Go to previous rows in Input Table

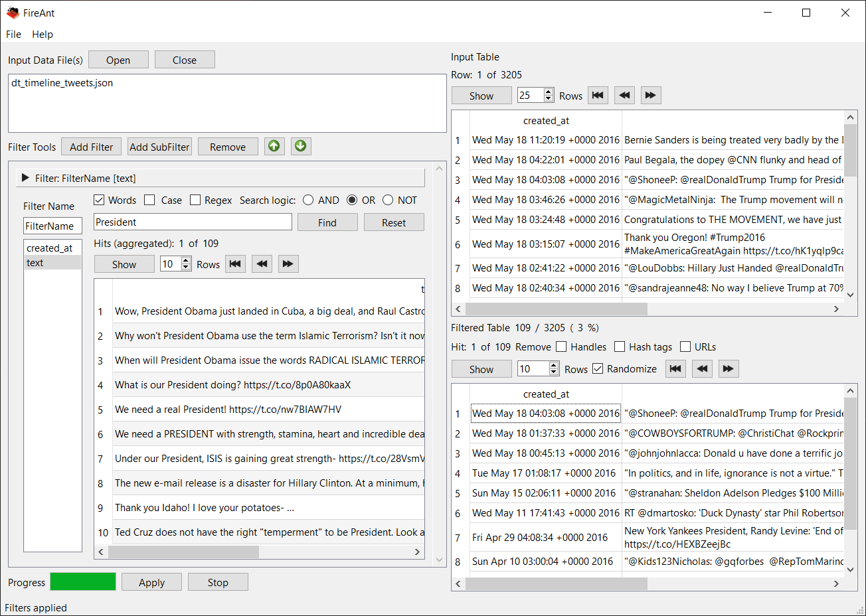[624, 96]
